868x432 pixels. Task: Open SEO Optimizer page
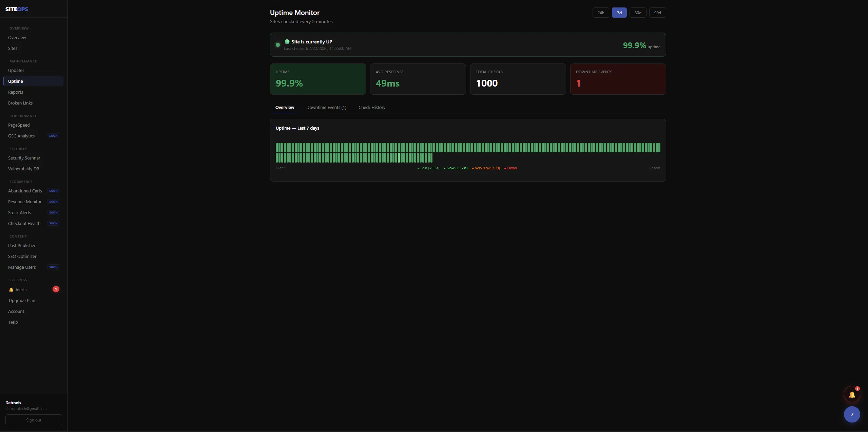33,256
